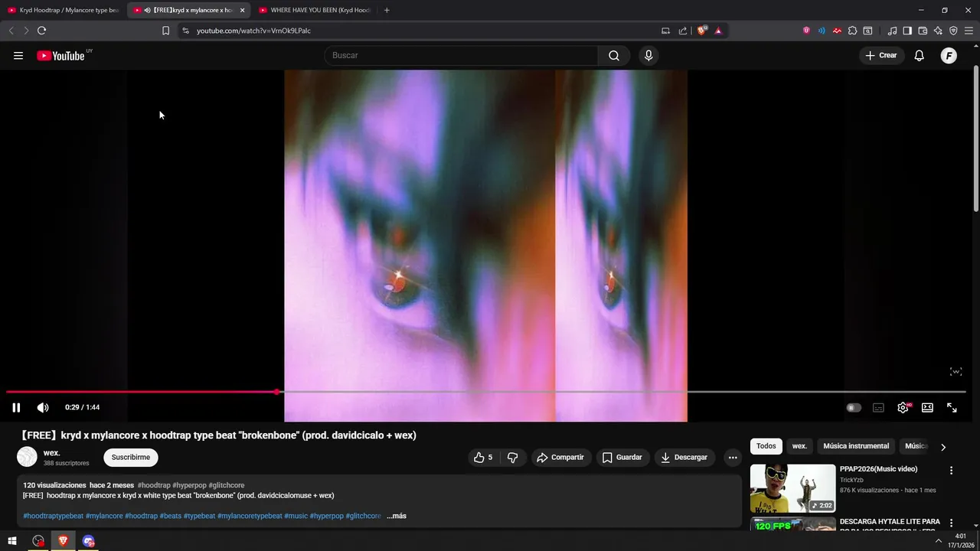
Task: Click the #hoodtraptypebeat hashtag
Action: (54, 516)
